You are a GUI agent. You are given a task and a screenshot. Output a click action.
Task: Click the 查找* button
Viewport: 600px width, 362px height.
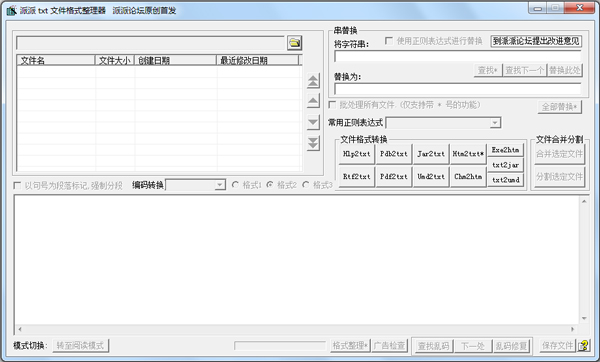488,70
